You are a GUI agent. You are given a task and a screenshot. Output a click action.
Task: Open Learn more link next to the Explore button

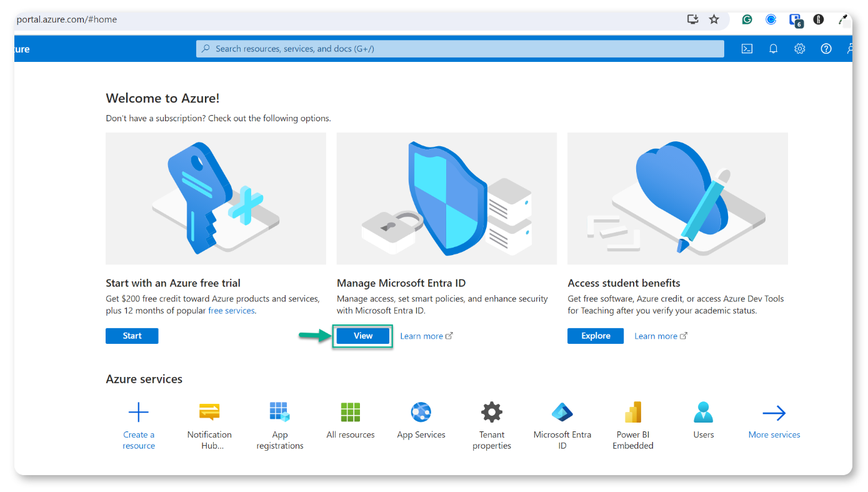pos(661,336)
